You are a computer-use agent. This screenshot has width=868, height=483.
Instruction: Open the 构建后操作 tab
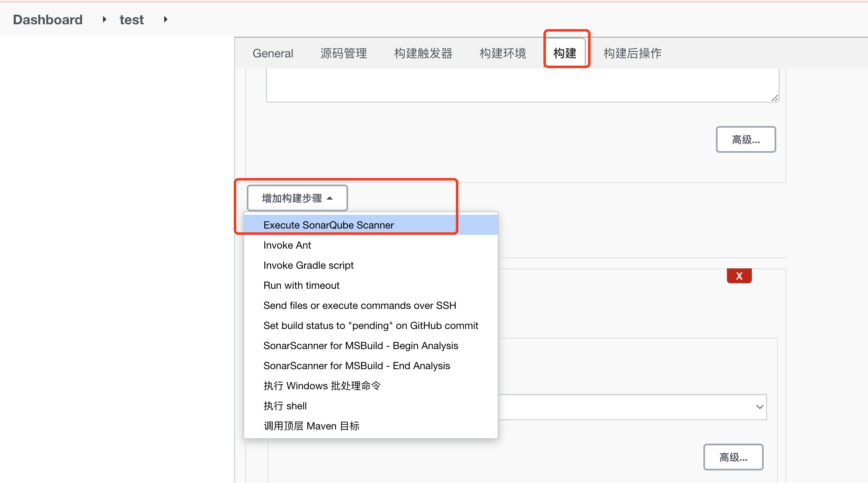632,53
